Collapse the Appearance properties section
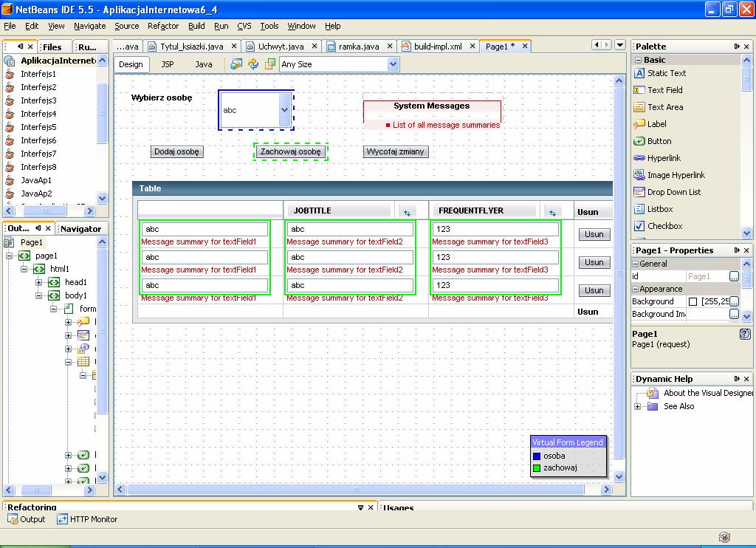Image resolution: width=756 pixels, height=548 pixels. (x=636, y=289)
